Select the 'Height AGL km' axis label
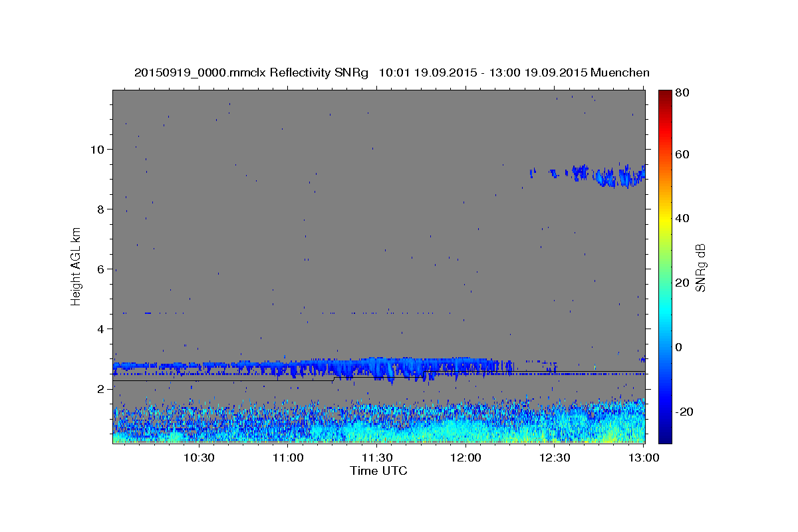 (x=76, y=266)
